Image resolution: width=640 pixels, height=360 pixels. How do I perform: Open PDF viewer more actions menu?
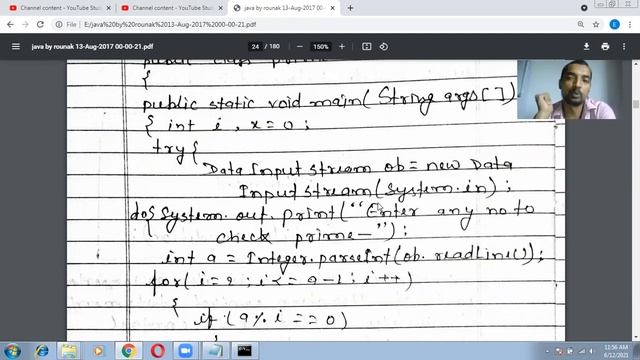624,47
